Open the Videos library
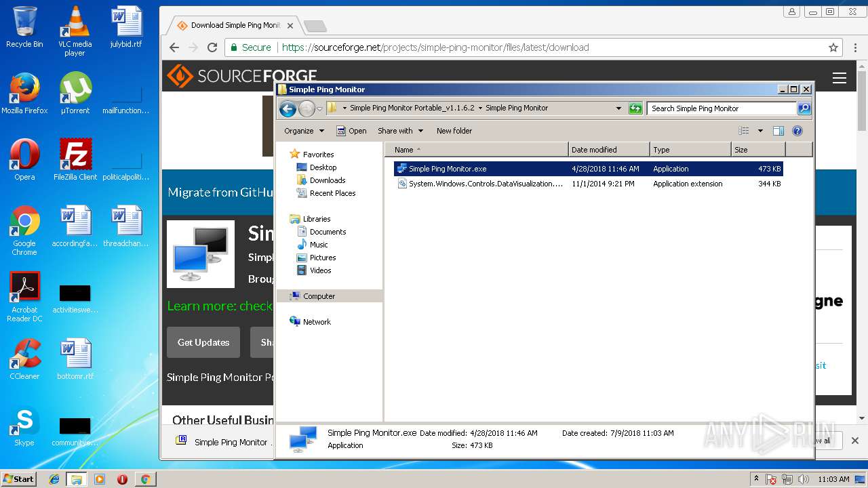 (320, 270)
